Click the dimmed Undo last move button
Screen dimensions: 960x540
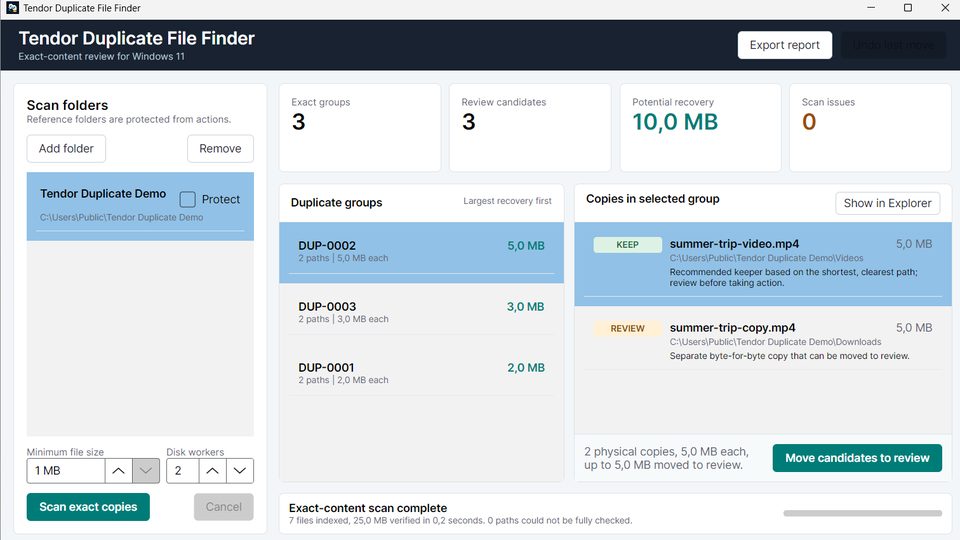pyautogui.click(x=893, y=45)
